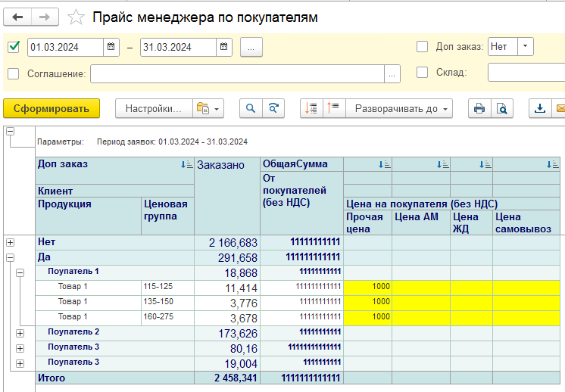The height and width of the screenshot is (392, 565).
Task: Click Сформировать to generate the report
Action: tap(52, 108)
